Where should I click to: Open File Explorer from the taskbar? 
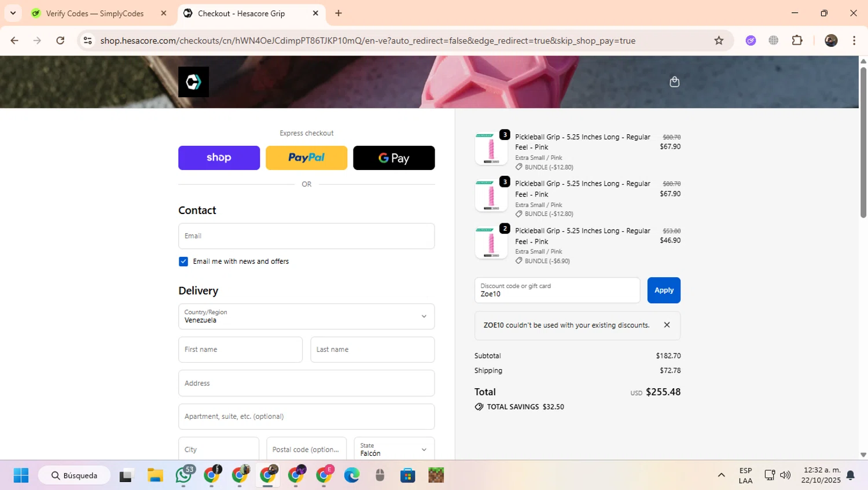(x=155, y=476)
